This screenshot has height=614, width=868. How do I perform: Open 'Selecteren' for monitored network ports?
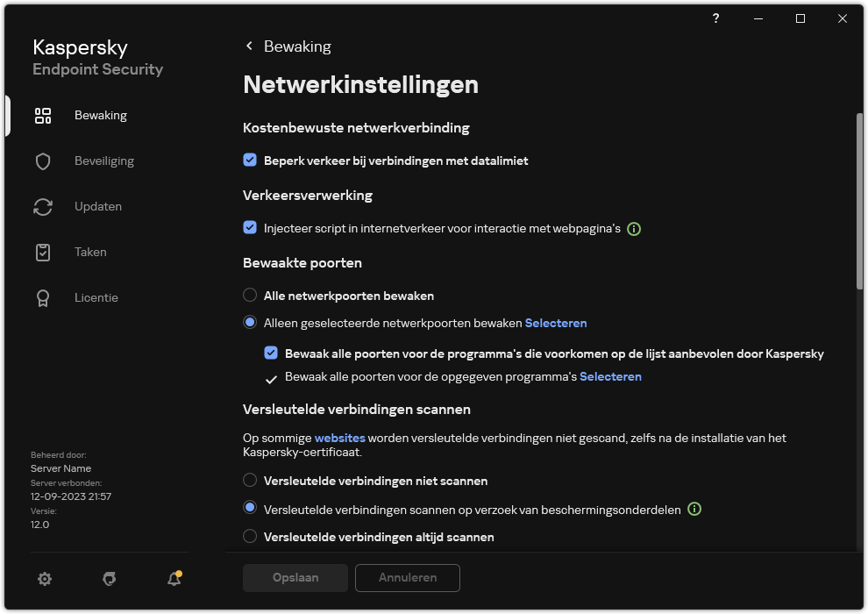[556, 323]
